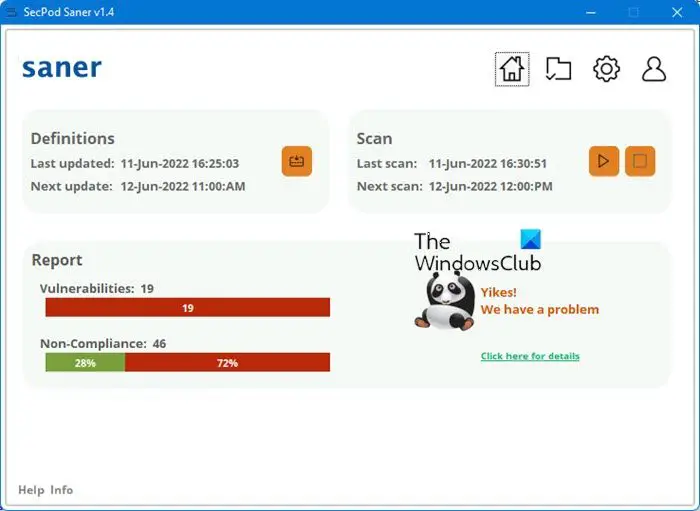
Task: Click here for details link
Action: [530, 356]
